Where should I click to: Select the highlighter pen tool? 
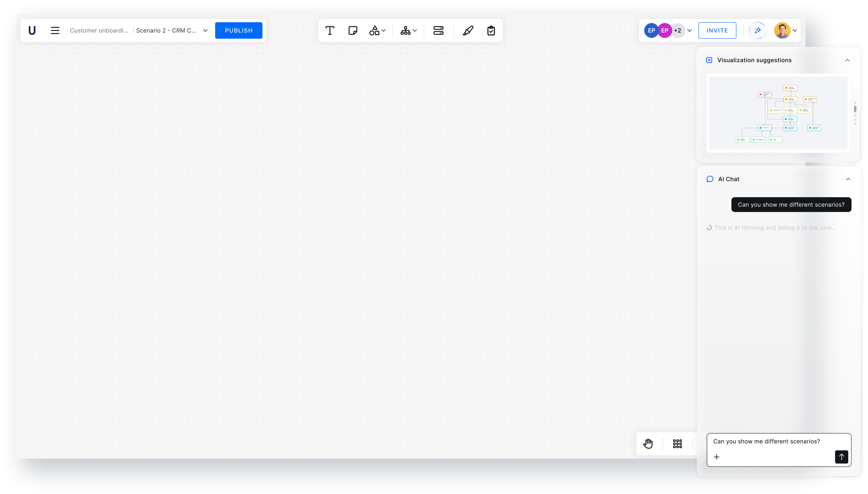tap(468, 31)
